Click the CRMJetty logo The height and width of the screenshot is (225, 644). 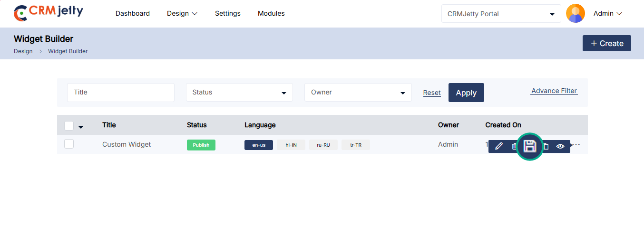coord(49,13)
